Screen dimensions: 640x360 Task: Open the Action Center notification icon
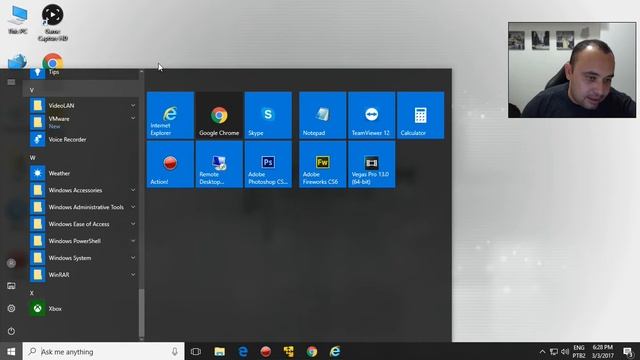(629, 352)
